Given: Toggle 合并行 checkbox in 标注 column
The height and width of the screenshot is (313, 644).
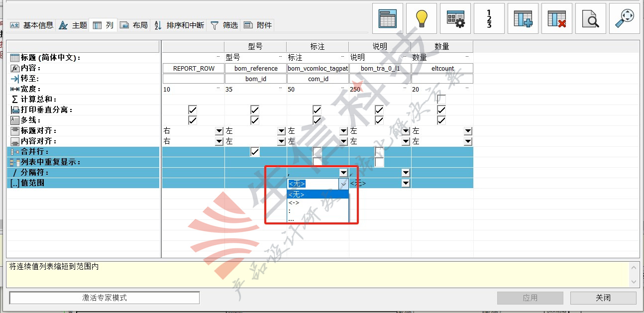Looking at the screenshot, I should tap(317, 151).
